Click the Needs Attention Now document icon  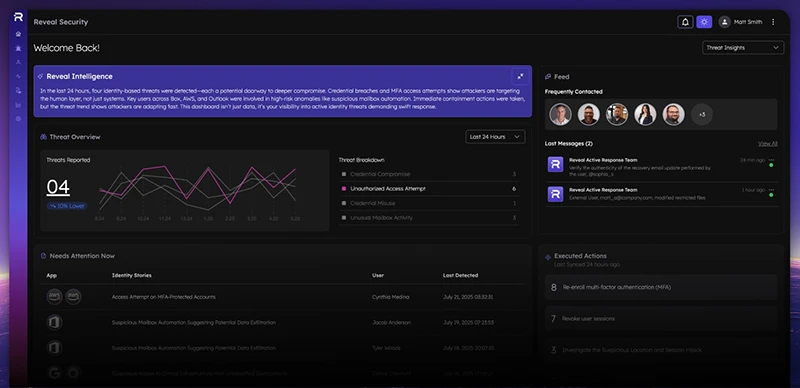click(43, 256)
